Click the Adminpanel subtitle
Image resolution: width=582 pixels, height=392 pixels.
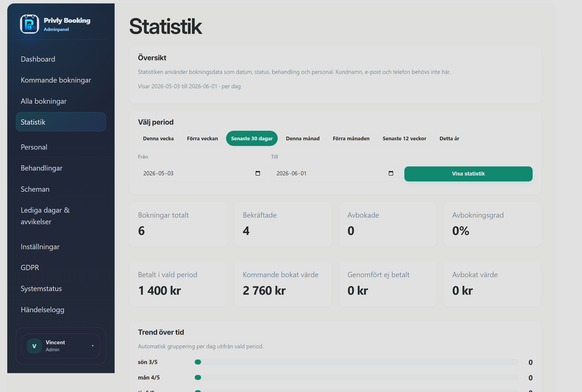coord(56,29)
